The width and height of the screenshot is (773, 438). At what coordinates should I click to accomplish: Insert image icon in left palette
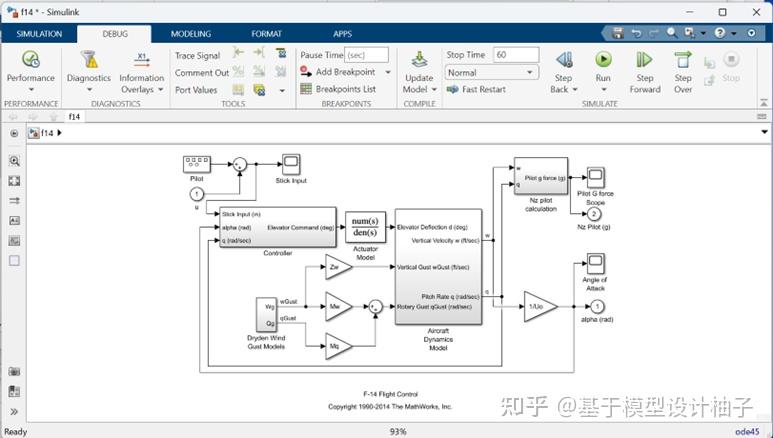click(14, 241)
